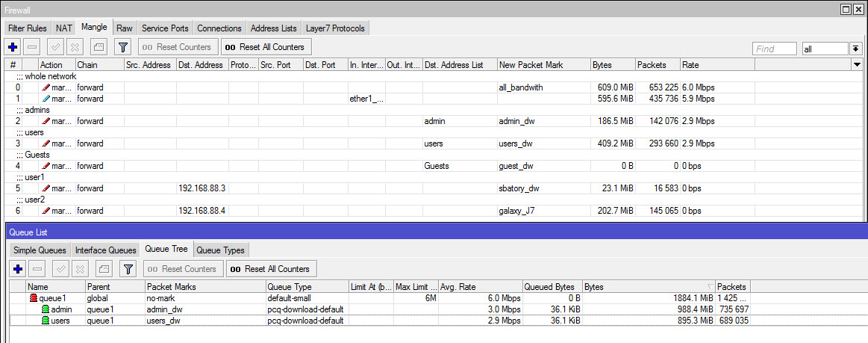This screenshot has height=343, width=868.
Task: Sort Firewall rules by Chain column
Action: [x=100, y=65]
